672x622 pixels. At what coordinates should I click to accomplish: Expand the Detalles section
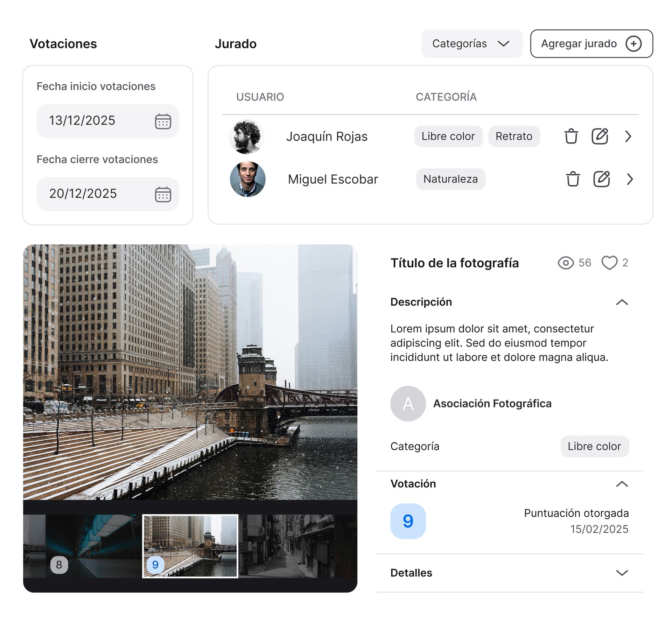pyautogui.click(x=622, y=573)
